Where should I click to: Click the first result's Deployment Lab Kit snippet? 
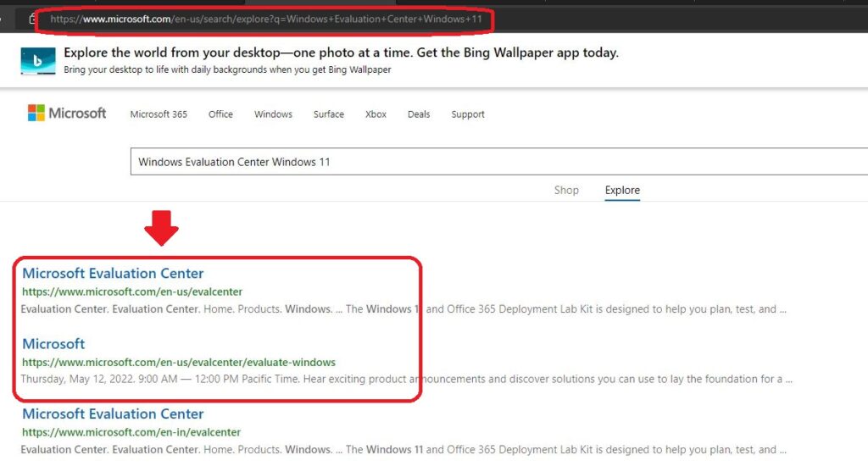[403, 308]
